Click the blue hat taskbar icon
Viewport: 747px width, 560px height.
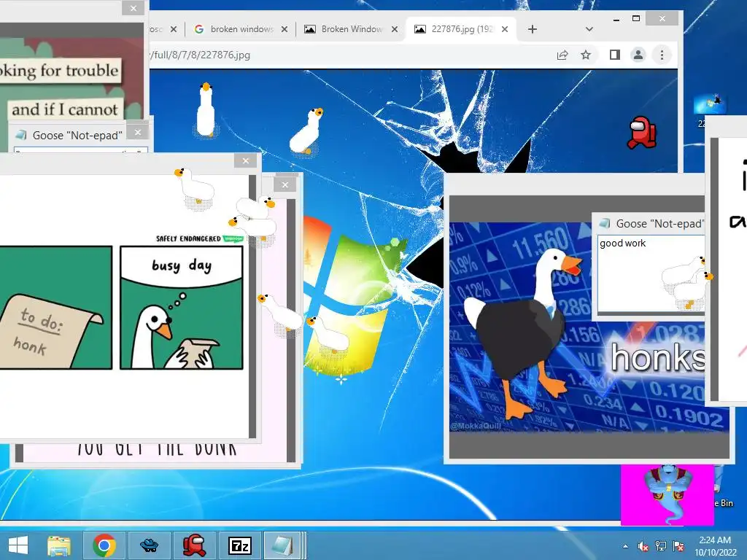149,545
